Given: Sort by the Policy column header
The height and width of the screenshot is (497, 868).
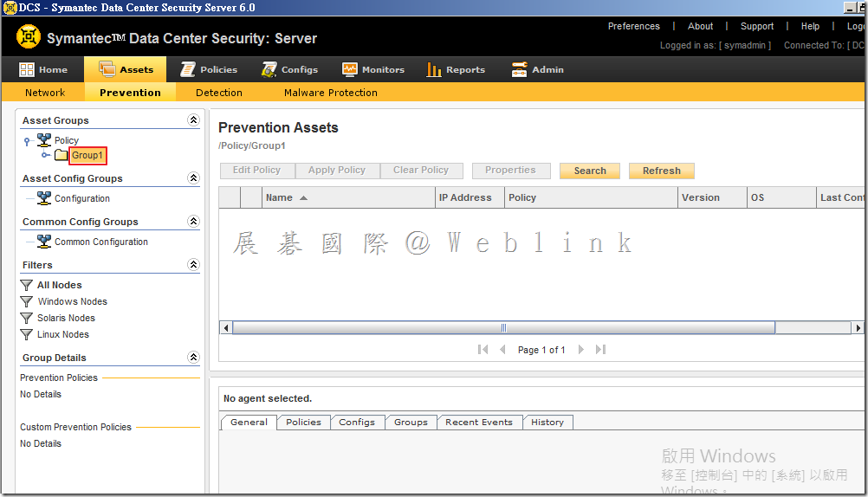Looking at the screenshot, I should (591, 197).
